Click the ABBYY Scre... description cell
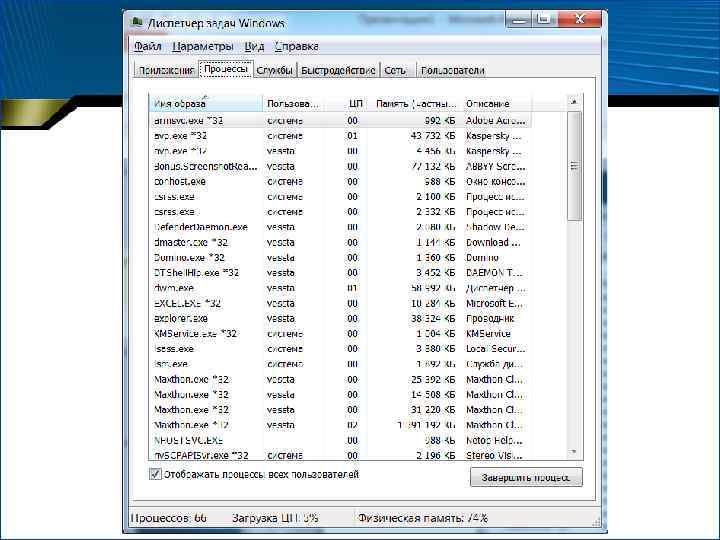720x540 pixels. [495, 166]
